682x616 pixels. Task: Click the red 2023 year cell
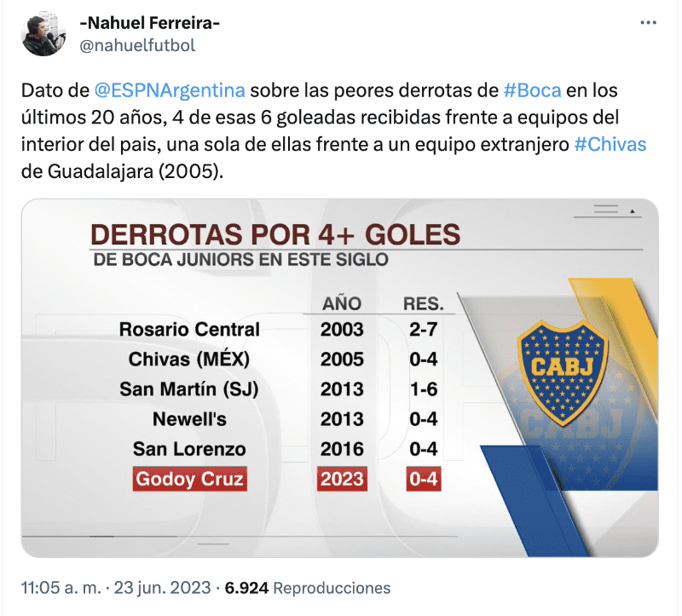[x=342, y=479]
